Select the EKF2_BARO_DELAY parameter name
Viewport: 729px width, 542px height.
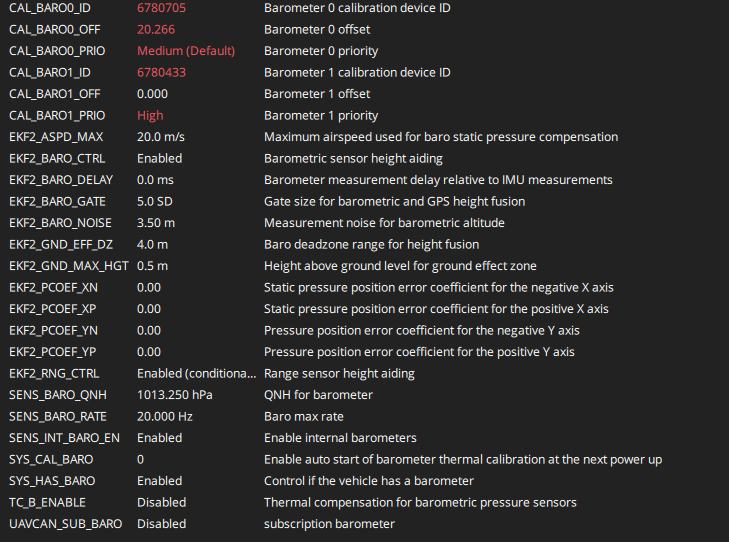coord(60,180)
